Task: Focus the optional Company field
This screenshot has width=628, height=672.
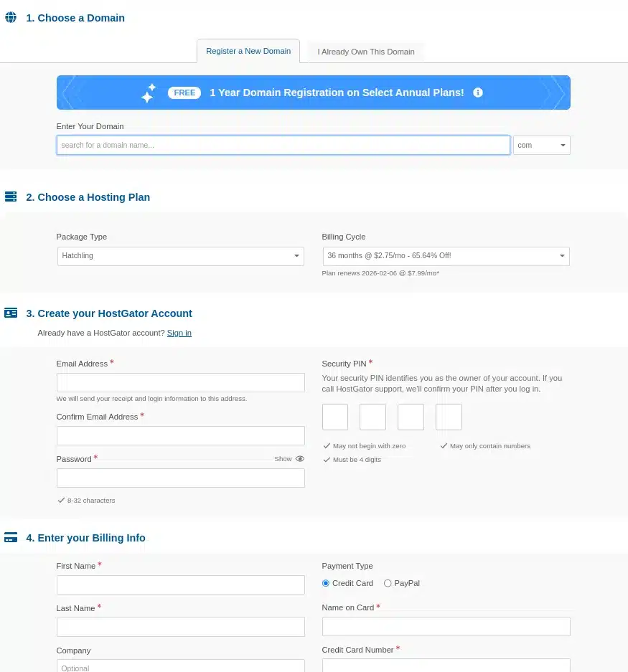Action: pos(181,666)
